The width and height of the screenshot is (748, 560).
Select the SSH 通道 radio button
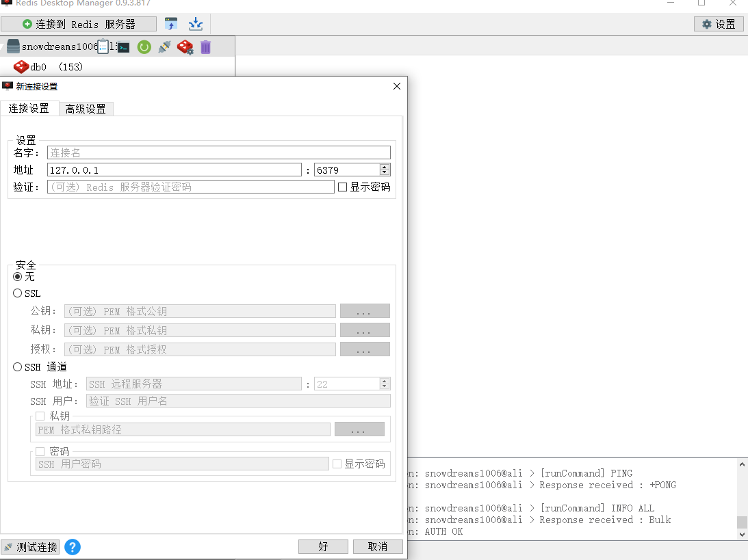click(18, 367)
